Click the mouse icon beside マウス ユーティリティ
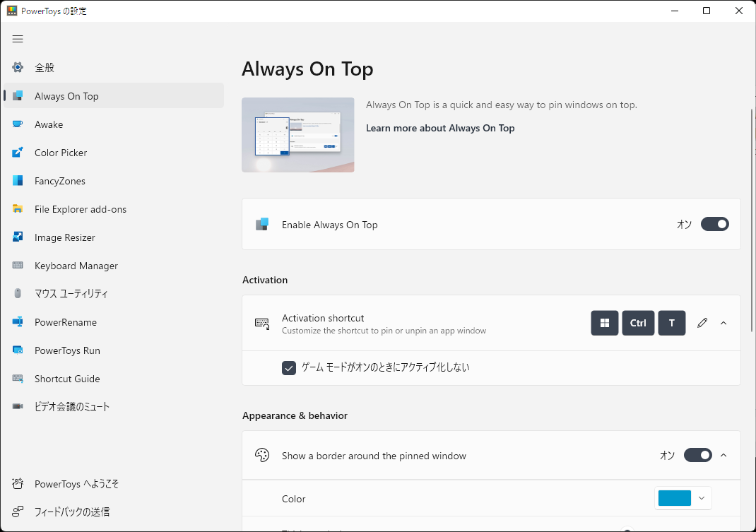 pos(18,293)
